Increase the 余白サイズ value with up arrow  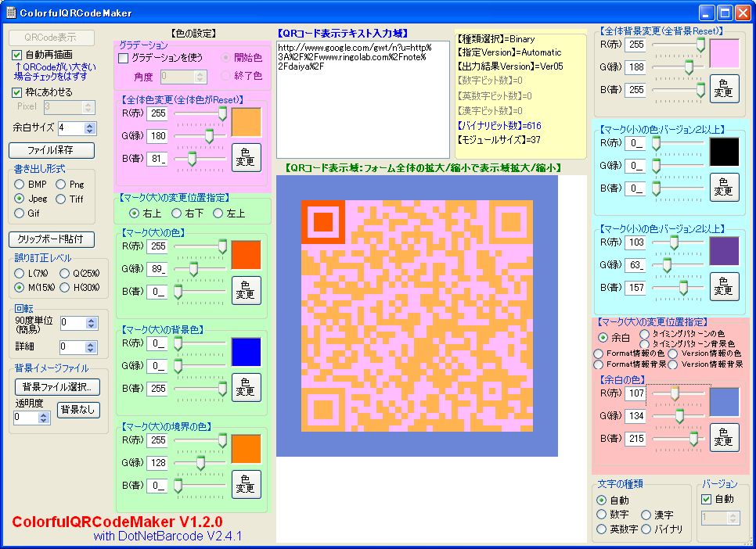90,125
